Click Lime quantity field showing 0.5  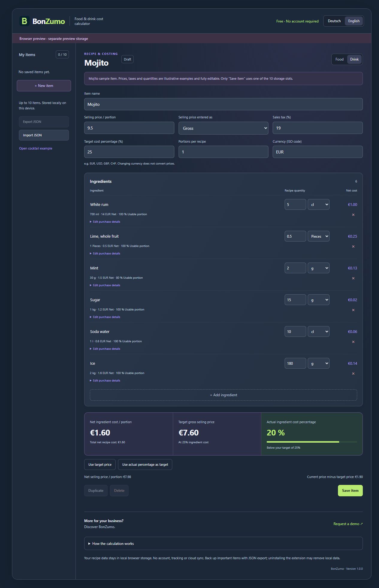[x=295, y=236]
